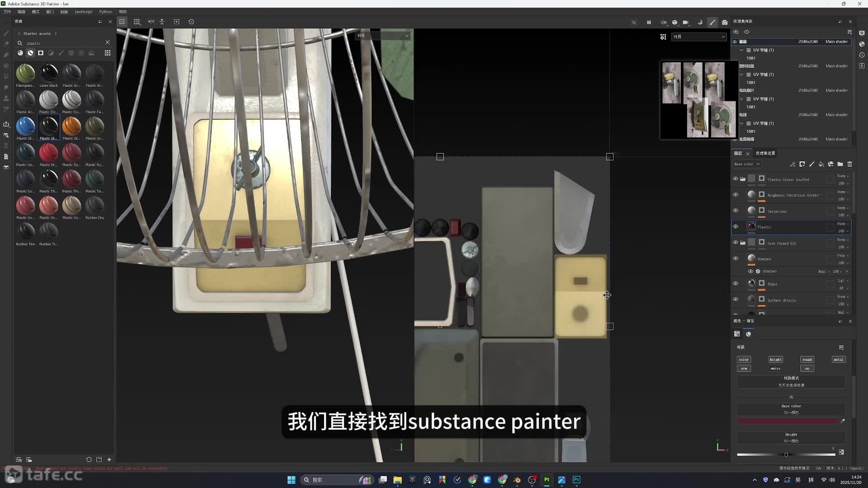Image resolution: width=868 pixels, height=488 pixels.
Task: Click the add folder icon in layers
Action: click(x=840, y=164)
